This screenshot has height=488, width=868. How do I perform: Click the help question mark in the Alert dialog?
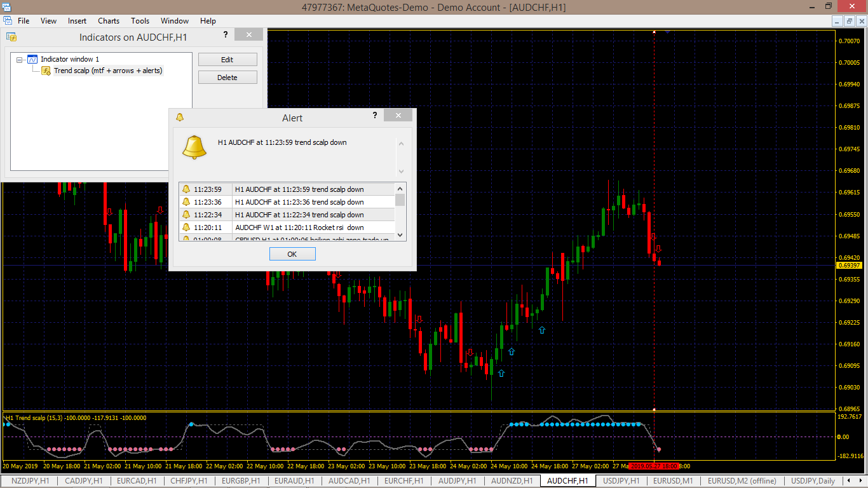tap(375, 115)
